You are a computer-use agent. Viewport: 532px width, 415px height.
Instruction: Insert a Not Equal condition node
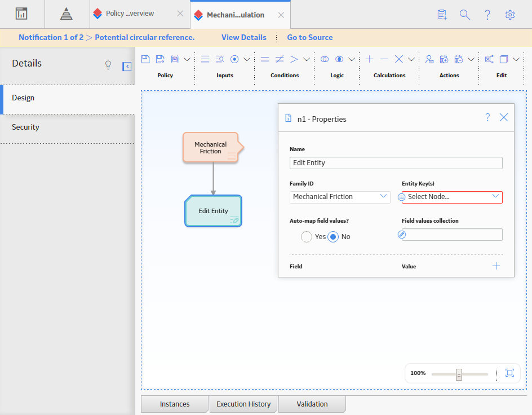279,59
